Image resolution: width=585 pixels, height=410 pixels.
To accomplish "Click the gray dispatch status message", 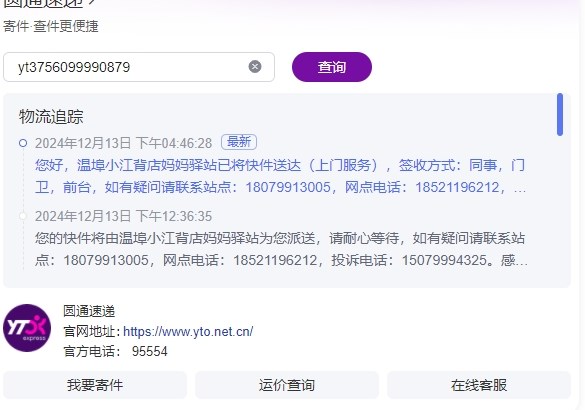I will (x=281, y=249).
